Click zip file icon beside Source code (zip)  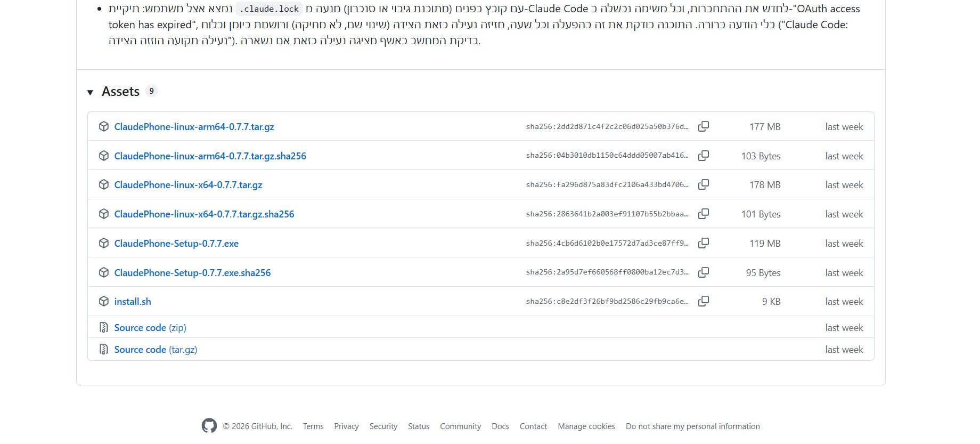pyautogui.click(x=104, y=327)
